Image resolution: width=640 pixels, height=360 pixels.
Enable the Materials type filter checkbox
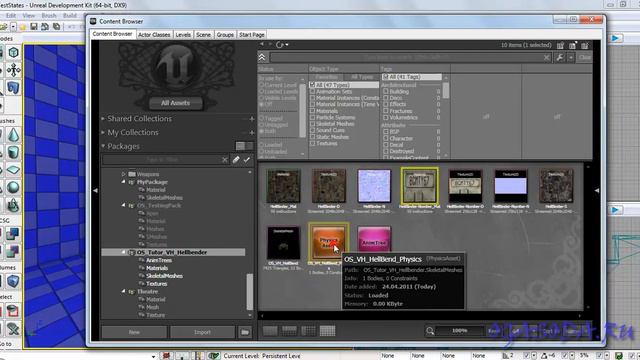pyautogui.click(x=312, y=111)
